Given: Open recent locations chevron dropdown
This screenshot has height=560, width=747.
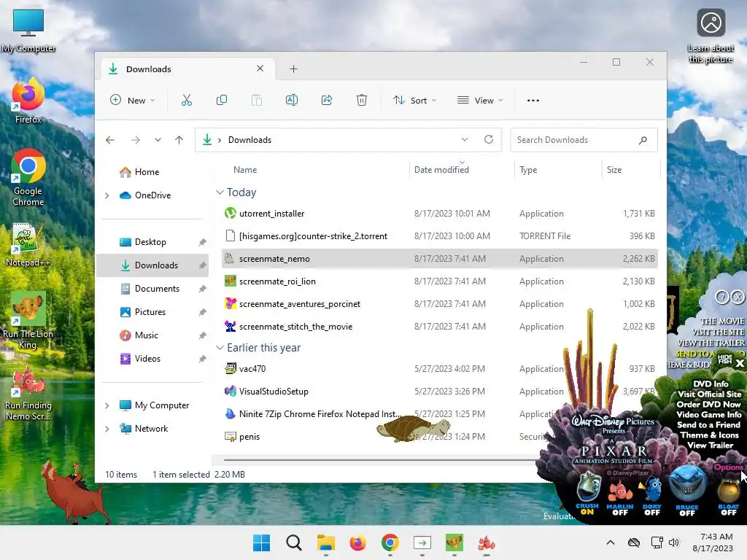Looking at the screenshot, I should click(x=158, y=140).
